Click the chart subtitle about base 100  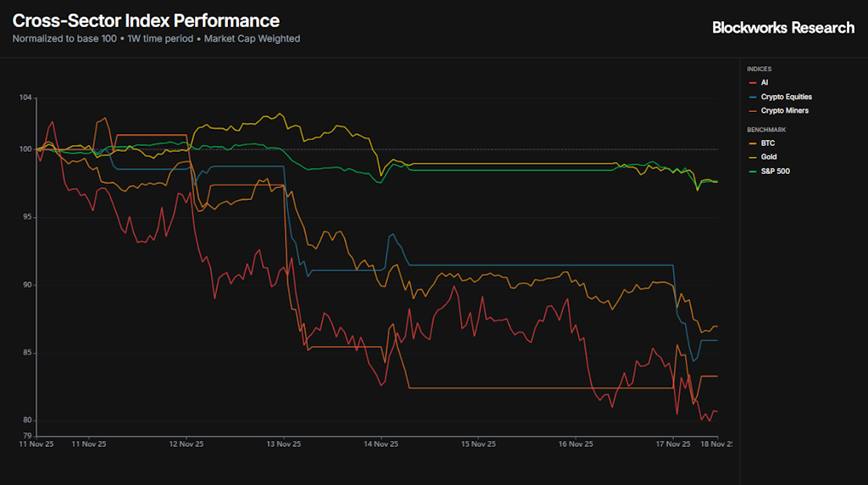(156, 38)
